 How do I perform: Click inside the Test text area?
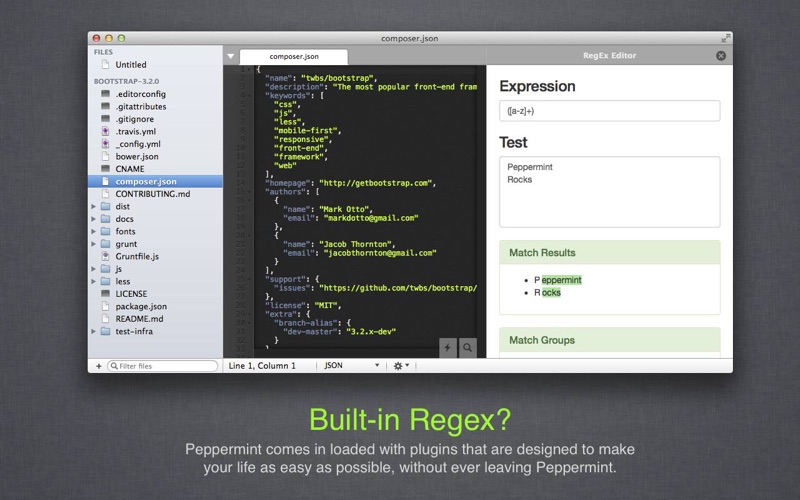[x=610, y=192]
